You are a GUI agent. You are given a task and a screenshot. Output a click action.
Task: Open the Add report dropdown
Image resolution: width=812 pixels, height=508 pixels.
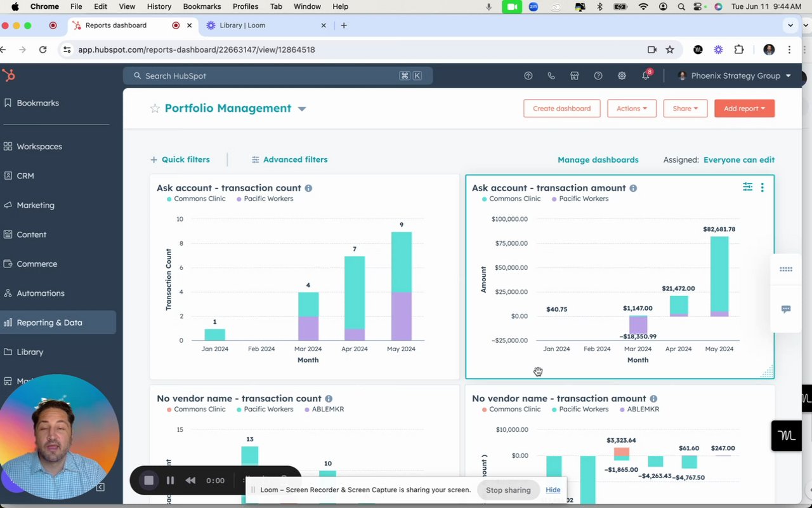744,109
